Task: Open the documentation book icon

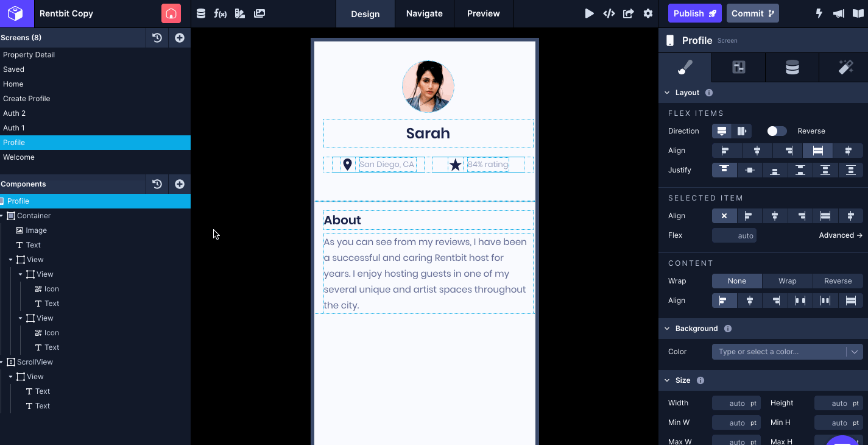Action: 858,13
